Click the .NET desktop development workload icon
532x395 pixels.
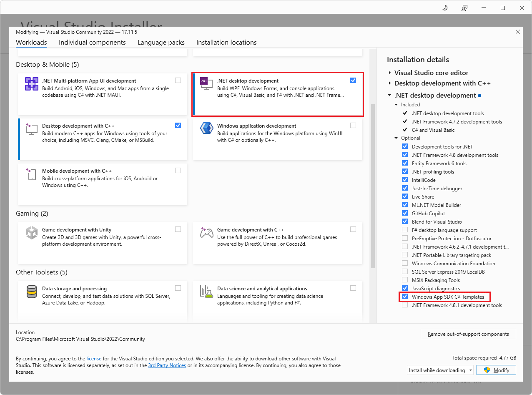[206, 83]
